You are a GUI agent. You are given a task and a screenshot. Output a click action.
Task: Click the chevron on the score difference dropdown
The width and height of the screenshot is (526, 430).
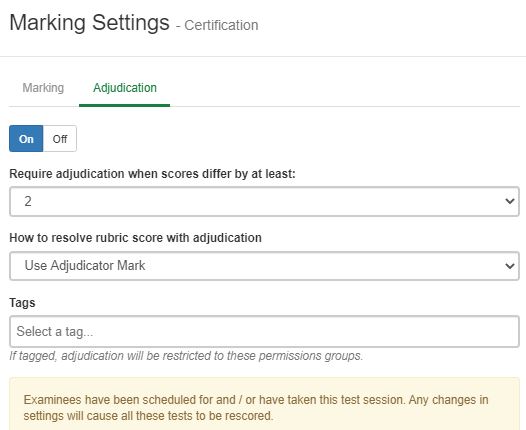510,201
